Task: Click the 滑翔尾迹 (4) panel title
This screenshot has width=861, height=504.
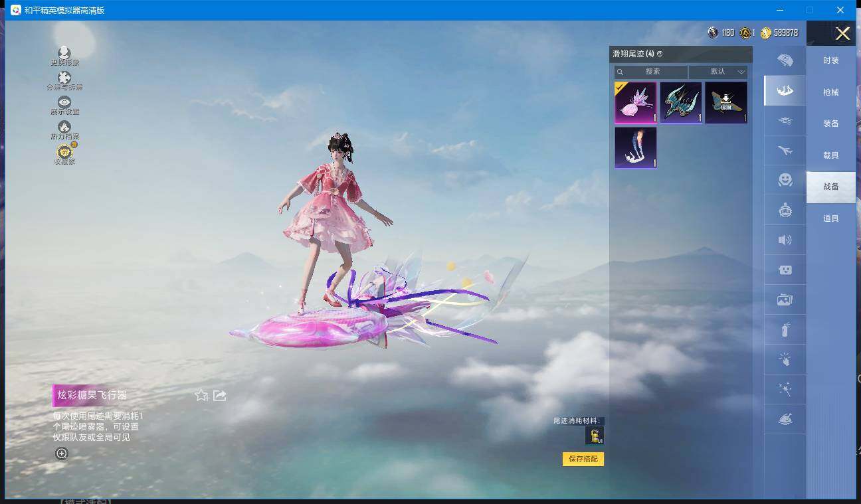Action: tap(633, 54)
